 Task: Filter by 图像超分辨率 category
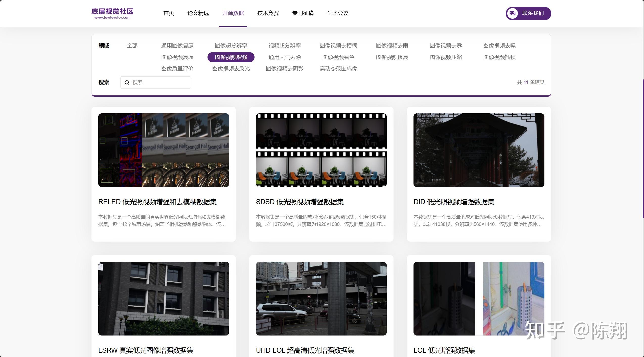point(231,46)
